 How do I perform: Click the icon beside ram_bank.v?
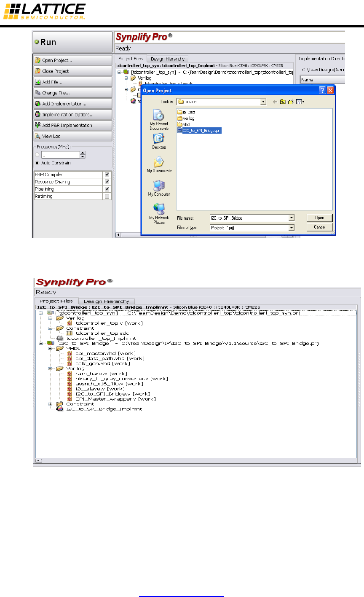(x=70, y=374)
